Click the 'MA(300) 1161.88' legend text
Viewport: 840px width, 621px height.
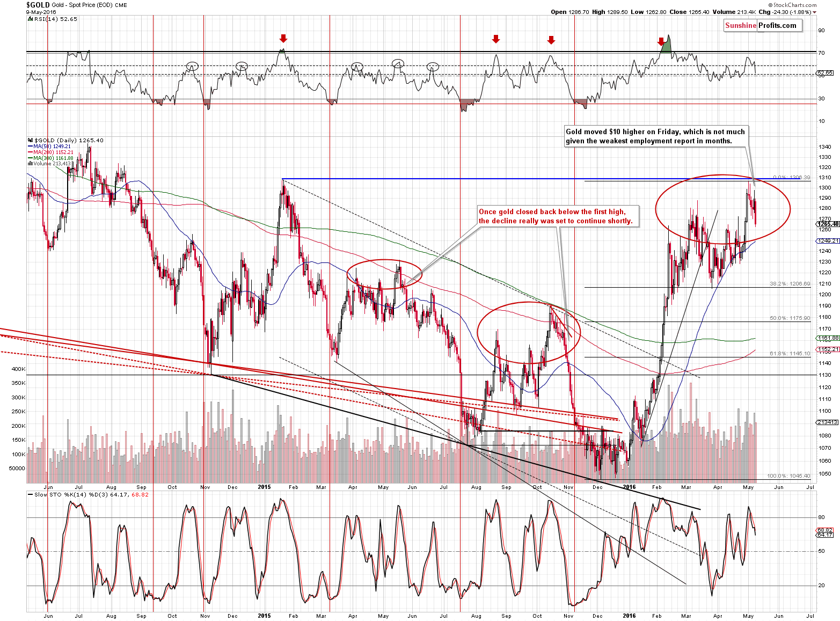point(54,158)
